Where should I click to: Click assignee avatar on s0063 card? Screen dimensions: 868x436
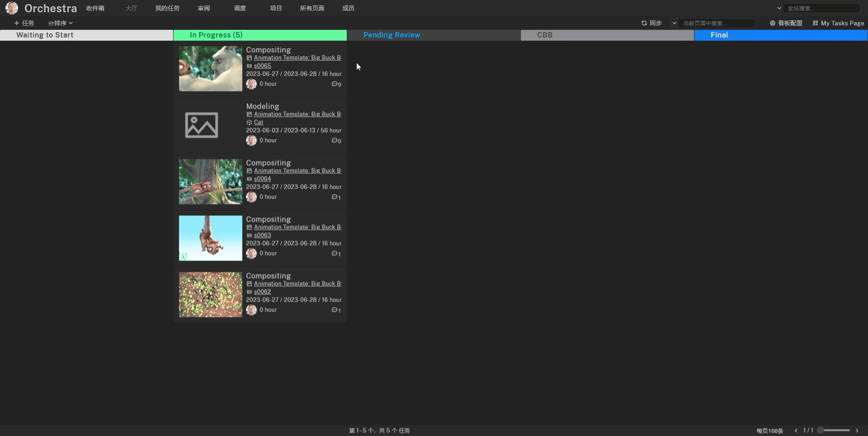click(x=251, y=254)
